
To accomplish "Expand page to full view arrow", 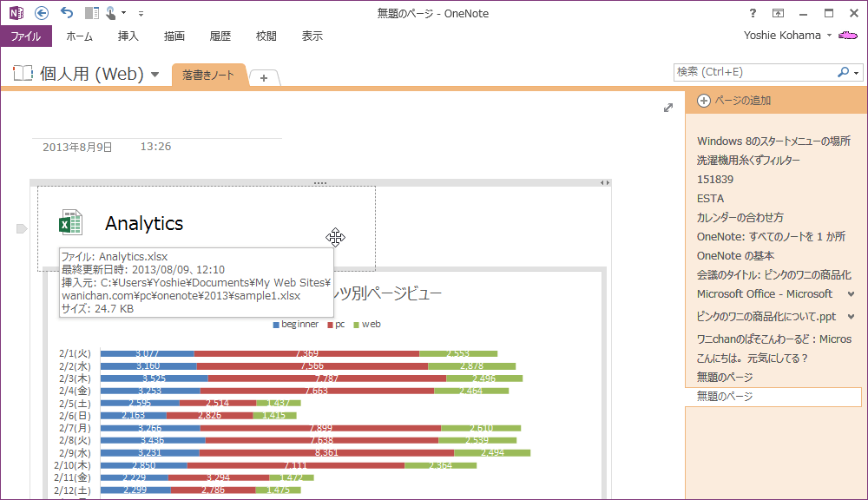I will (x=668, y=108).
